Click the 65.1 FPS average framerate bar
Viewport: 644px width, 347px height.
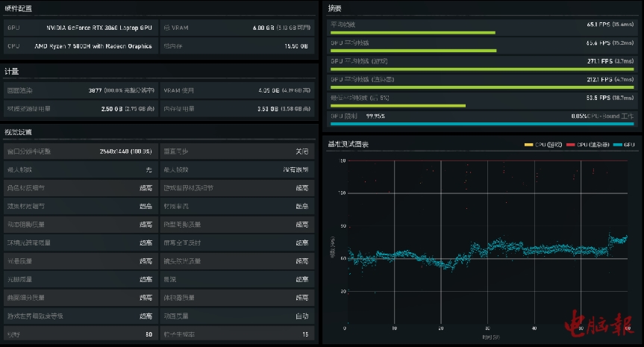pyautogui.click(x=413, y=33)
